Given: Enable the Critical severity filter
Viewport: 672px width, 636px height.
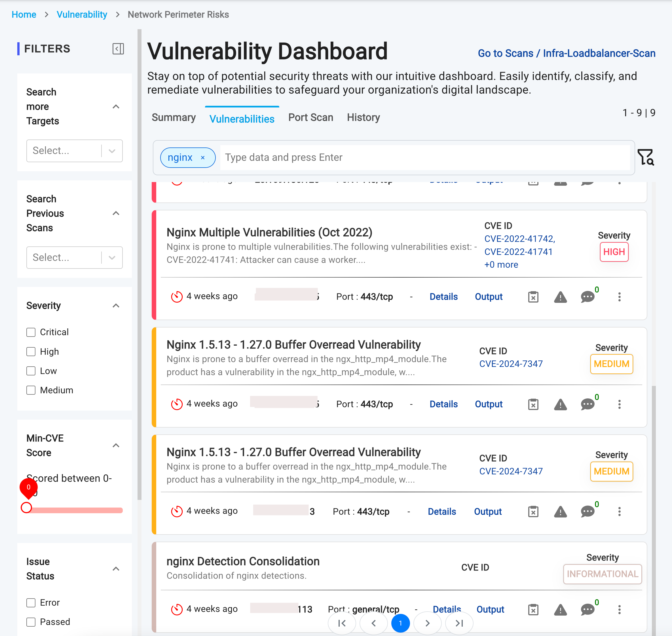Looking at the screenshot, I should [31, 332].
